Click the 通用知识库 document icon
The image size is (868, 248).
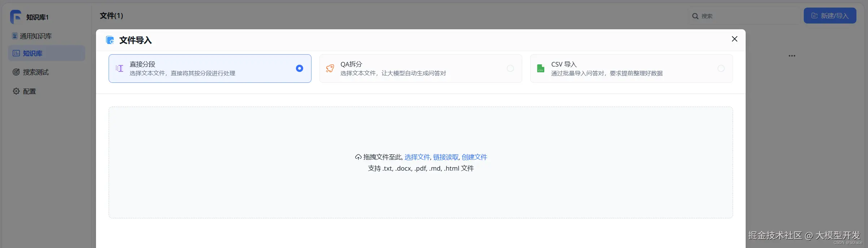tap(15, 36)
